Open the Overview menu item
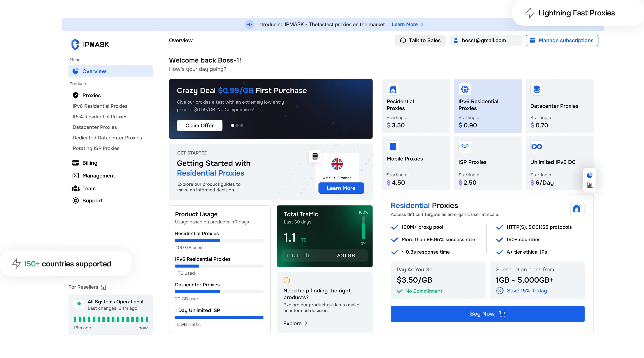This screenshot has height=358, width=644. point(110,71)
